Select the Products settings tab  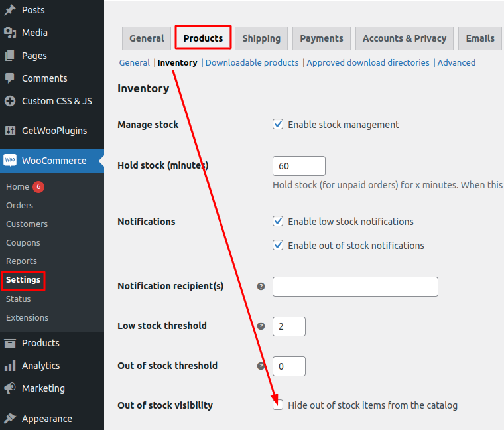[203, 38]
